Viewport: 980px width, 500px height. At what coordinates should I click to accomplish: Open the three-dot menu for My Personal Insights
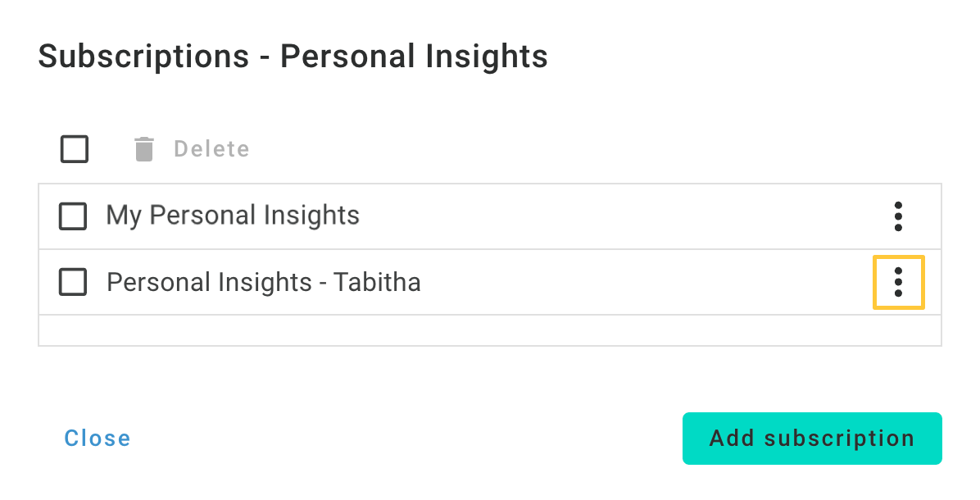[x=898, y=216]
